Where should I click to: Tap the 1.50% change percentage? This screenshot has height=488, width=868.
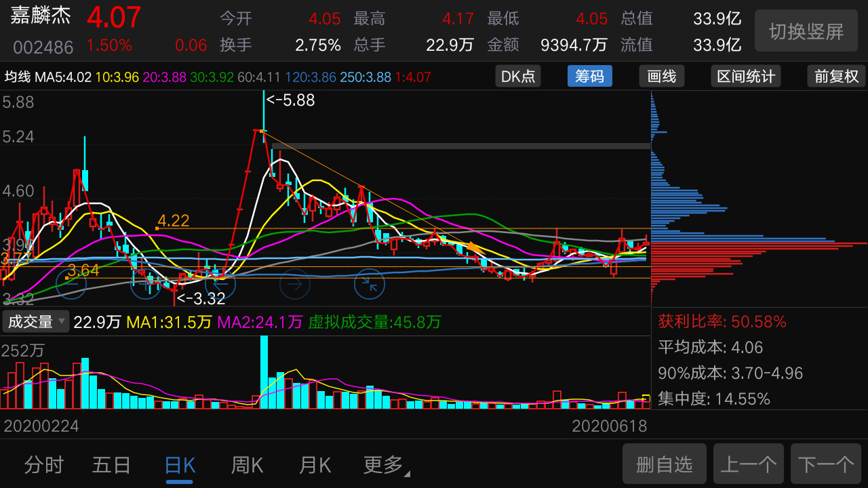click(109, 45)
